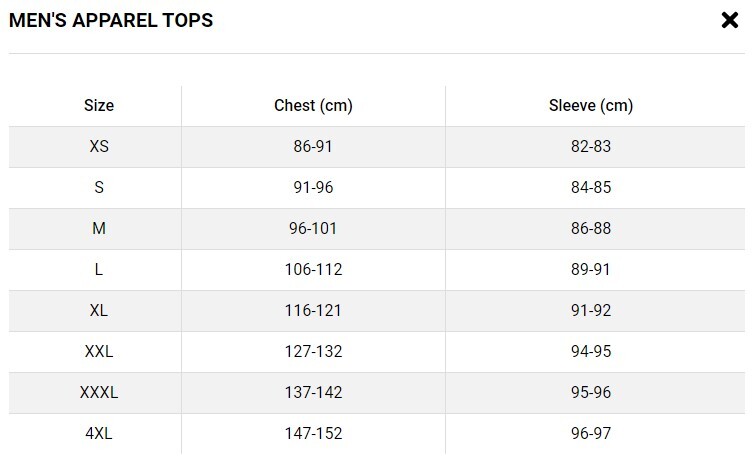Click chest measurement 86-91 cell
755x475 pixels.
pyautogui.click(x=313, y=146)
